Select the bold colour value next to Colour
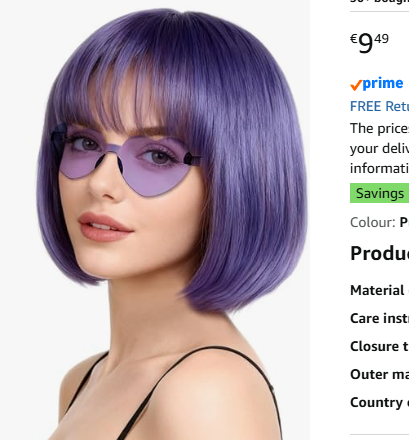The height and width of the screenshot is (440, 409). coord(404,222)
